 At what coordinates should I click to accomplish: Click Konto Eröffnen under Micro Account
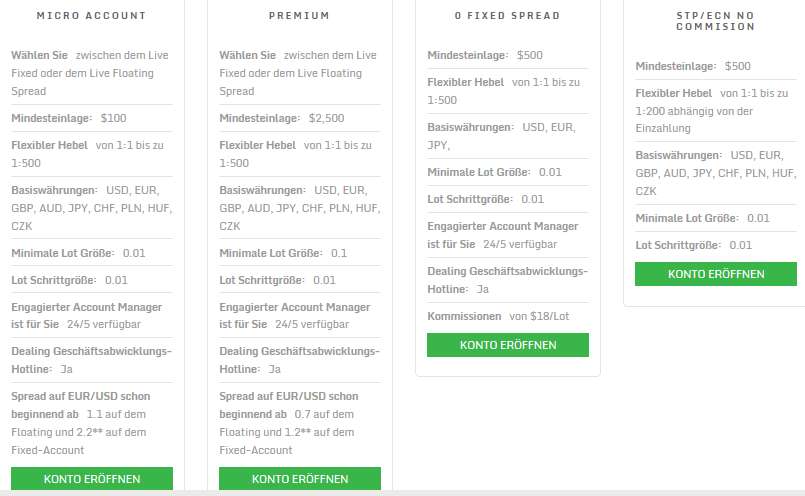[92, 479]
